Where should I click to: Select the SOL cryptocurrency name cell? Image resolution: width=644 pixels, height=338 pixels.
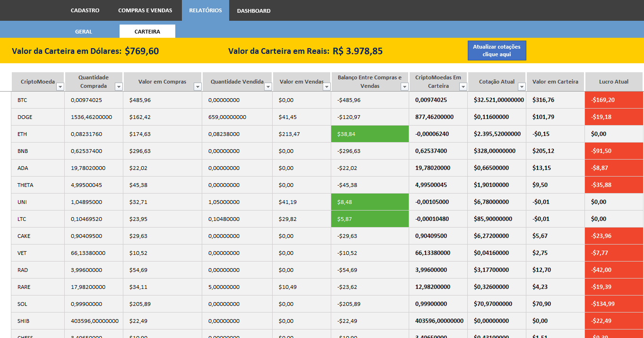[38, 304]
